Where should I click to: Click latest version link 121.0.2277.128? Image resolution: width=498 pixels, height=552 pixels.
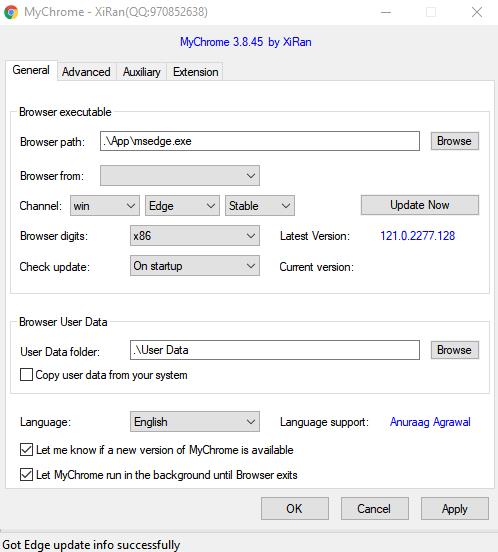click(417, 236)
